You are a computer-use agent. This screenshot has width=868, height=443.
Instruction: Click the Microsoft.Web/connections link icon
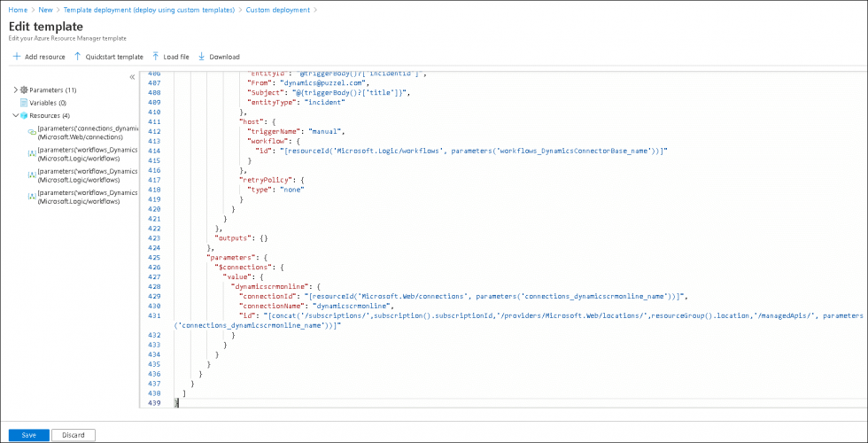(32, 132)
